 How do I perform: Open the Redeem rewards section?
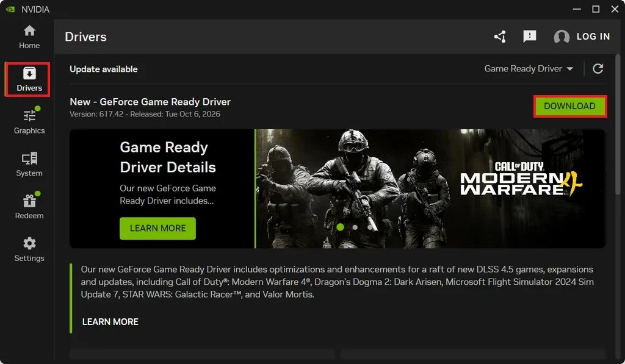[x=29, y=206]
